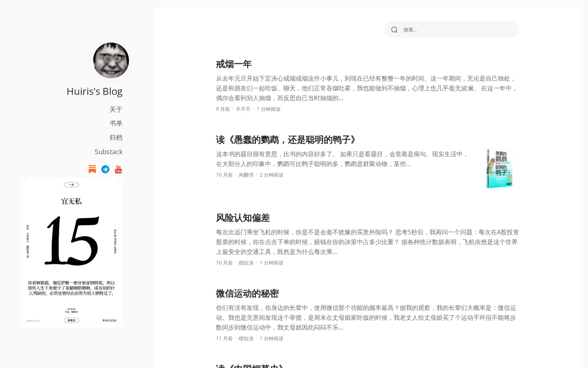The width and height of the screenshot is (588, 368).
Task: Click the calendar image showing 15
Action: 71,252
